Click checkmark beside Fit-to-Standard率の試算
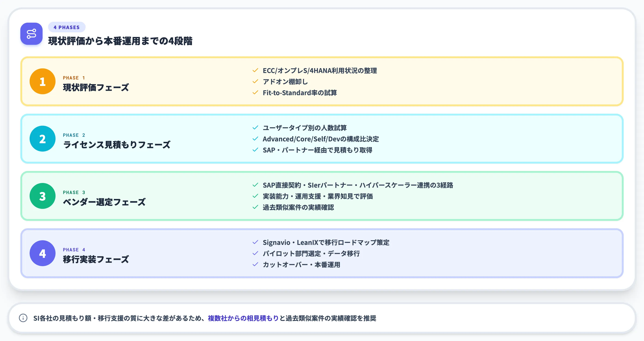644x341 pixels. (255, 93)
